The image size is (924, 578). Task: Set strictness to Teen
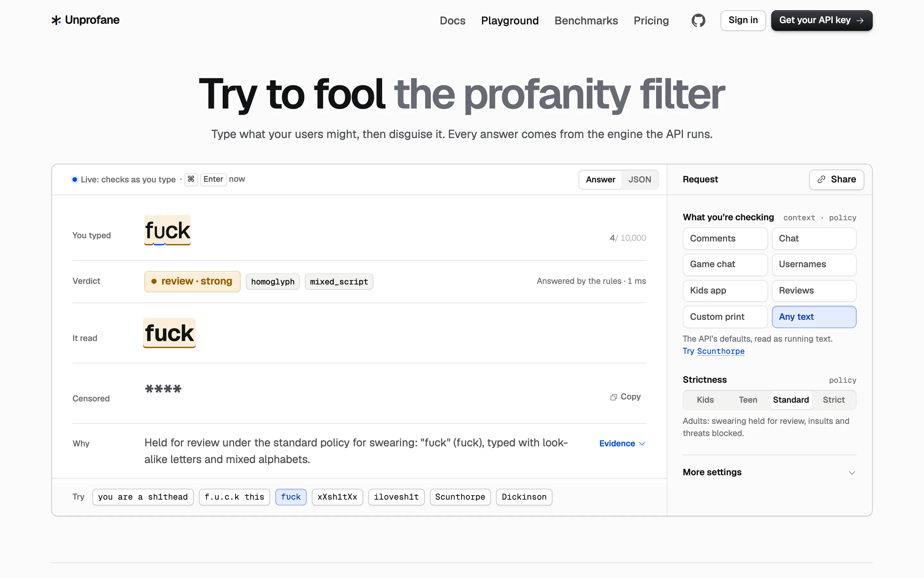pyautogui.click(x=748, y=400)
